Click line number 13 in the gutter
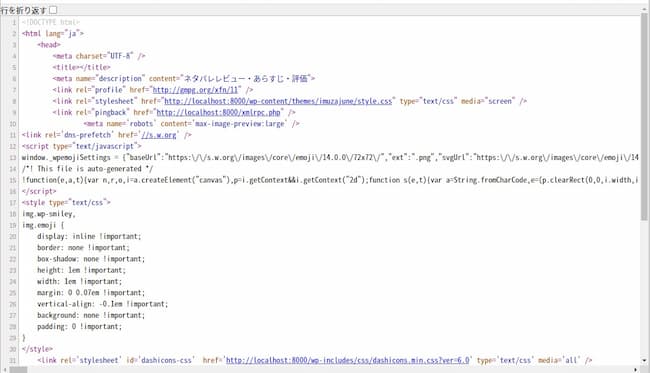The height and width of the screenshot is (373, 650). point(12,157)
